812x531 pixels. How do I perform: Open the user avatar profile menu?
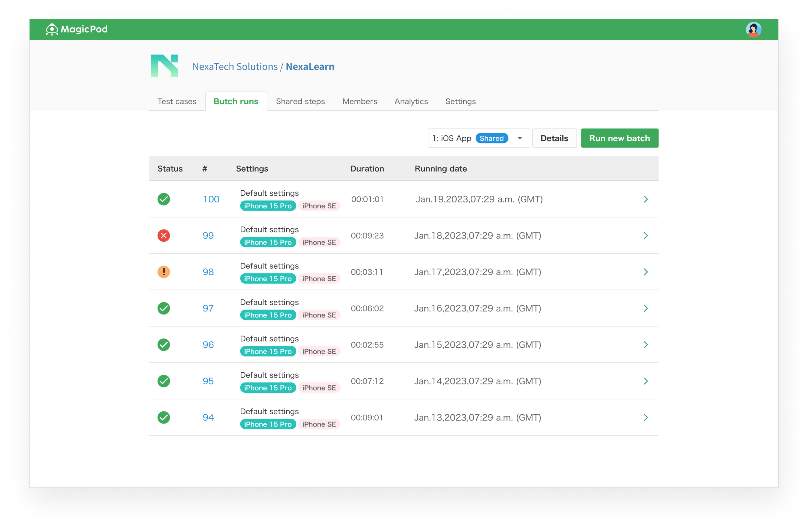tap(753, 29)
